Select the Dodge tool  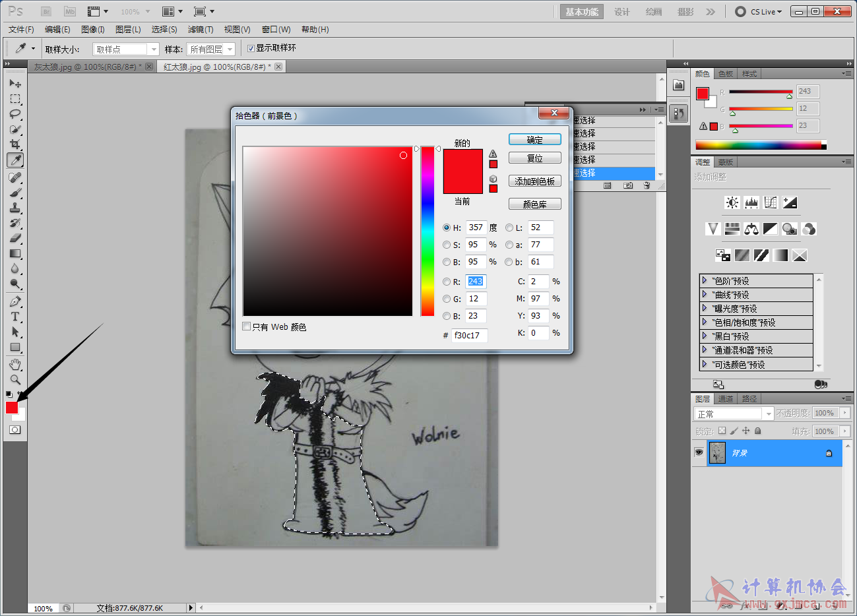coord(15,284)
